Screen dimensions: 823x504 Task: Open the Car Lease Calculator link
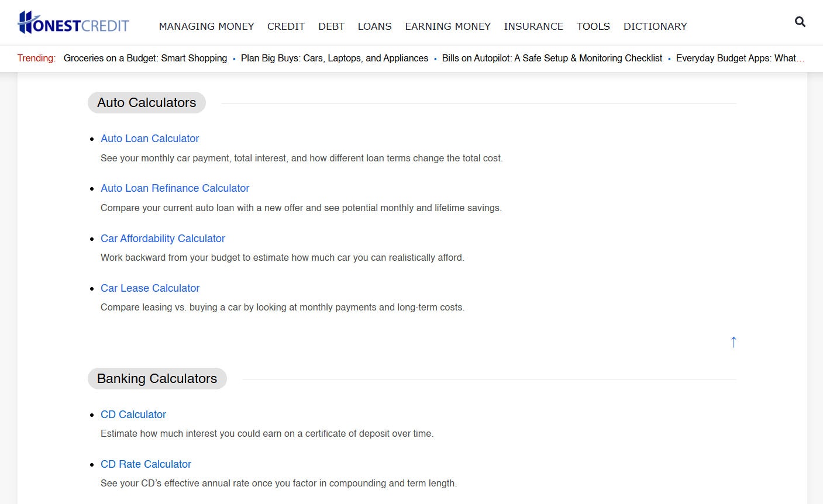tap(150, 288)
